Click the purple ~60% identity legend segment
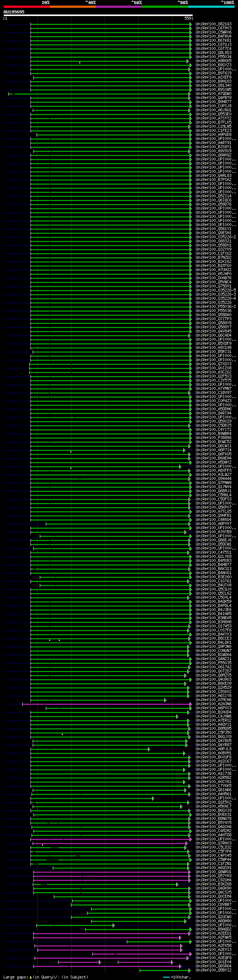238x980 pixels. tap(119, 6)
